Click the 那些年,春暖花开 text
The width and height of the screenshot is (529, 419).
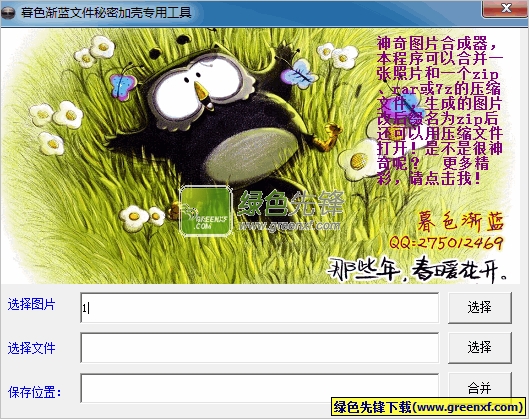[417, 270]
